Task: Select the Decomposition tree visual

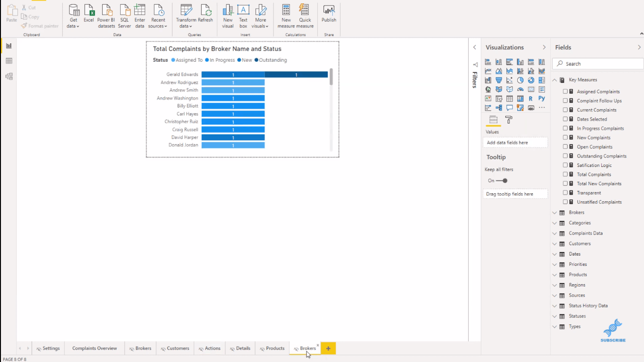Action: tap(499, 107)
